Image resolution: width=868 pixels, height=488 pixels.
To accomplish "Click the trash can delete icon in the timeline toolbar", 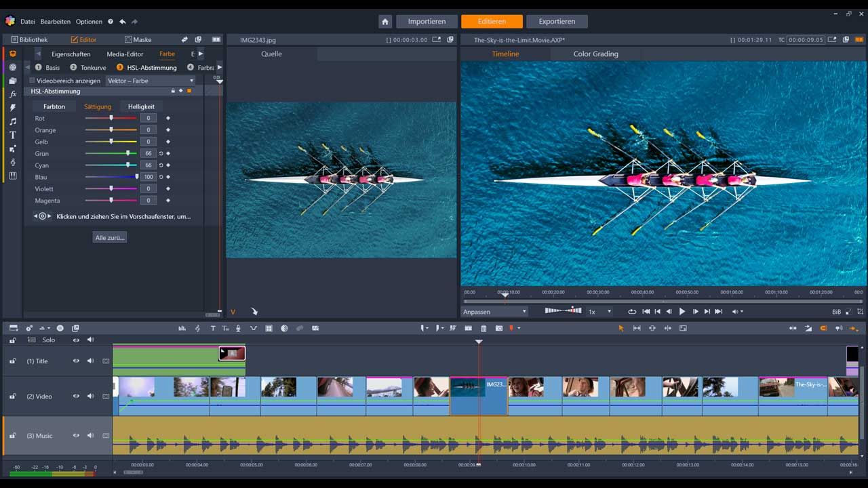I will pyautogui.click(x=484, y=328).
